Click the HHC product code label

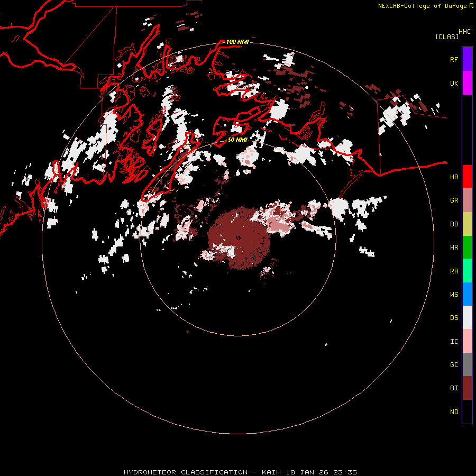click(x=465, y=32)
